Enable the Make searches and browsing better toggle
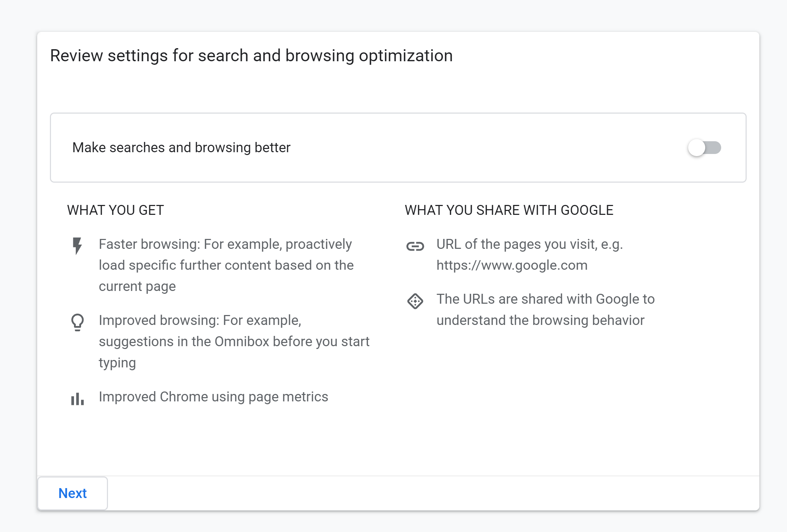The height and width of the screenshot is (532, 787). [x=704, y=148]
